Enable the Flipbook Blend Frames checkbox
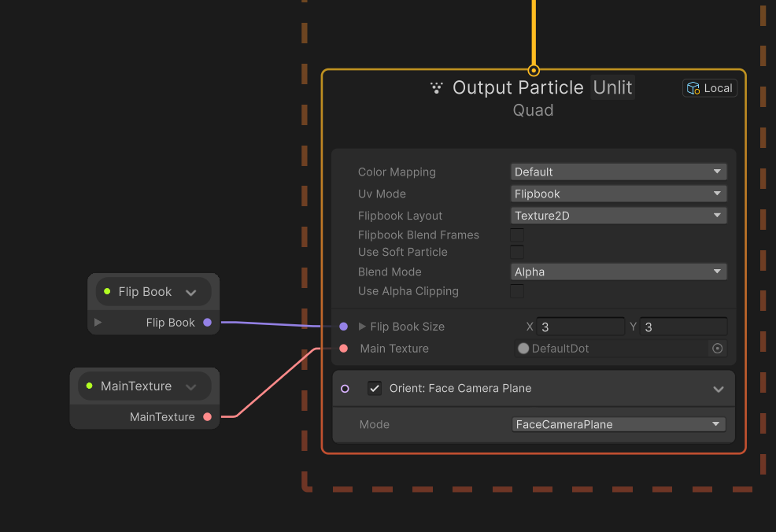The height and width of the screenshot is (532, 776). click(x=517, y=235)
